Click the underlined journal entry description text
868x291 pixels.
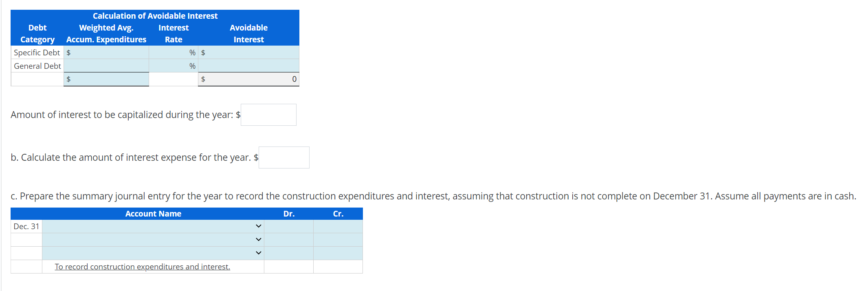click(x=142, y=266)
